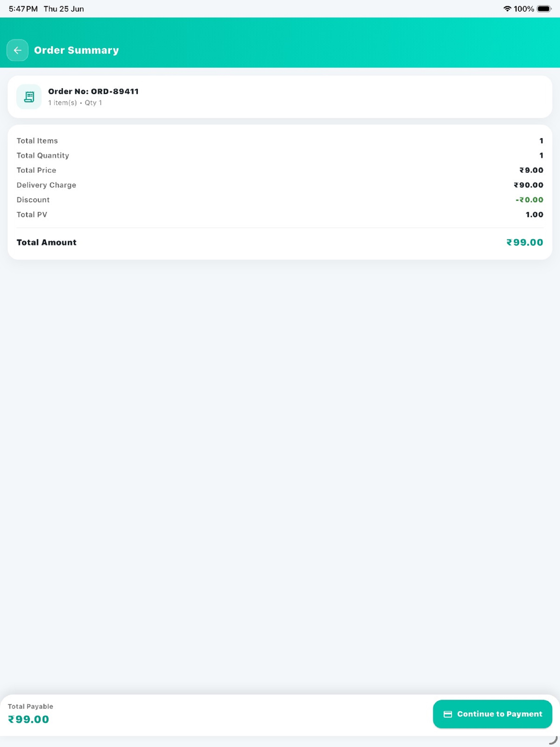Select the Total Items row label

[37, 141]
